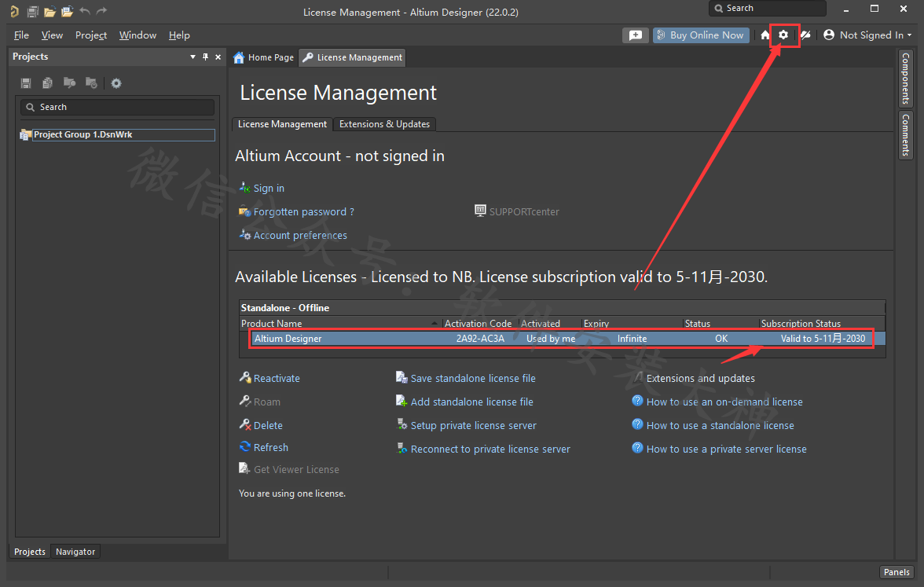Screen dimensions: 924x587
Task: Switch to Extensions & Updates tab
Action: (x=384, y=124)
